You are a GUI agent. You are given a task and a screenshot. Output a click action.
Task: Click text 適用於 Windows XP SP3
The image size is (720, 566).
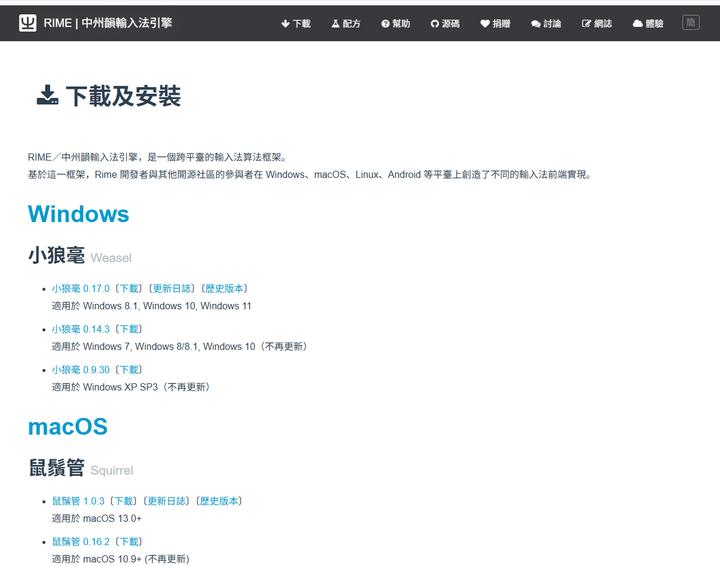[x=105, y=387]
